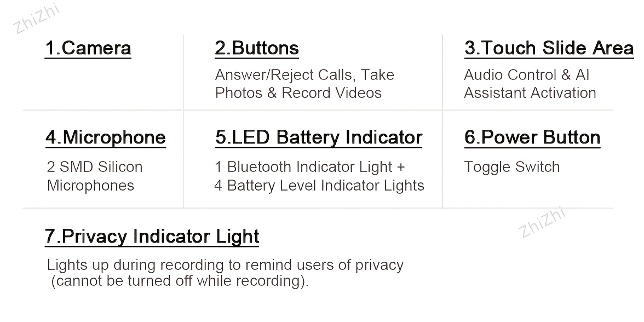644x322 pixels.
Task: Click the 'Toggle Switch' description
Action: (511, 167)
